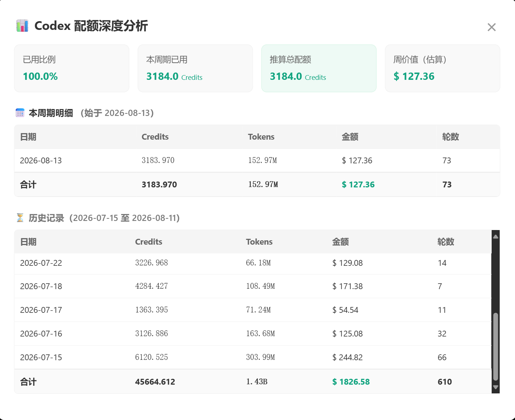Click the 2026-07-16 history row date

click(41, 334)
